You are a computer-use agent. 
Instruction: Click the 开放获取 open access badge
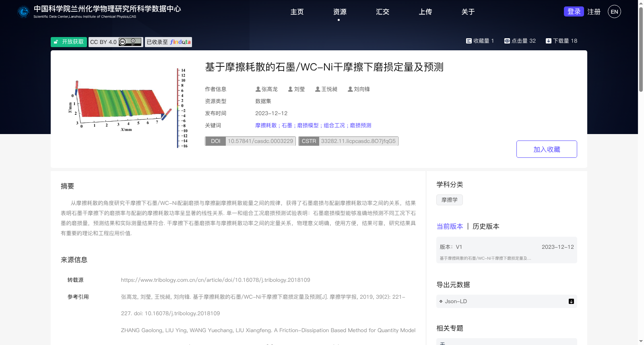pyautogui.click(x=69, y=42)
